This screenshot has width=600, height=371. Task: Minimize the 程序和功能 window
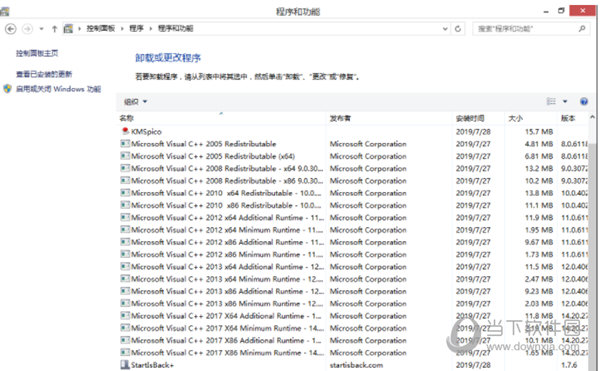coord(546,11)
